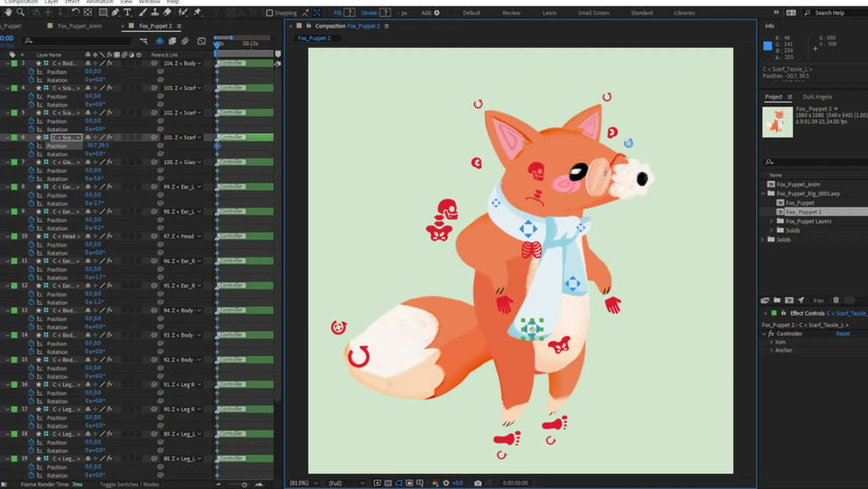Expand the Anchor property in Effect Controls
868x489 pixels.
click(x=771, y=351)
